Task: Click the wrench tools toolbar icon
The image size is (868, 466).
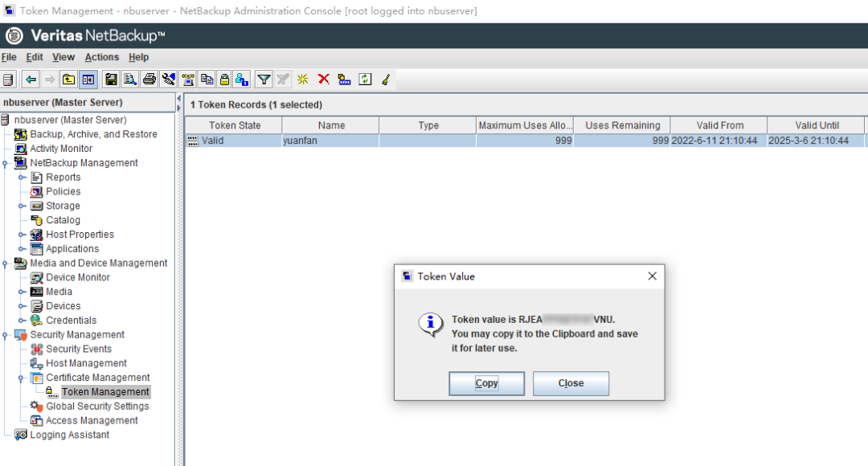Action: (x=168, y=80)
